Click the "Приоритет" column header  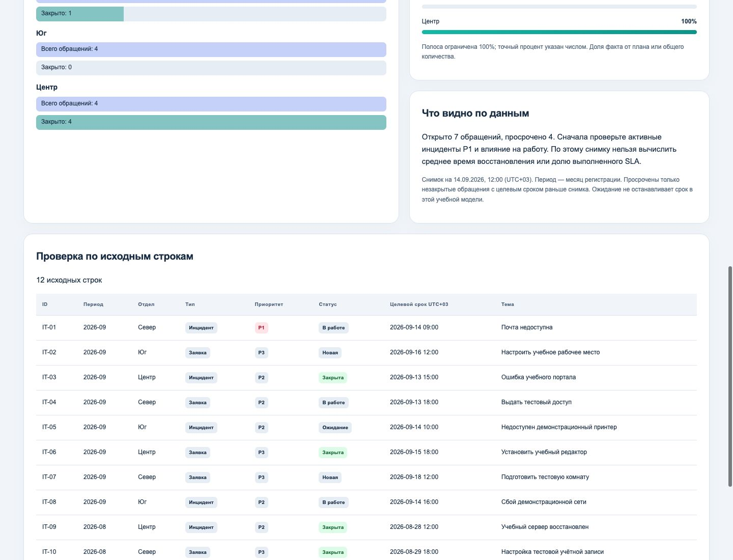[x=269, y=304]
